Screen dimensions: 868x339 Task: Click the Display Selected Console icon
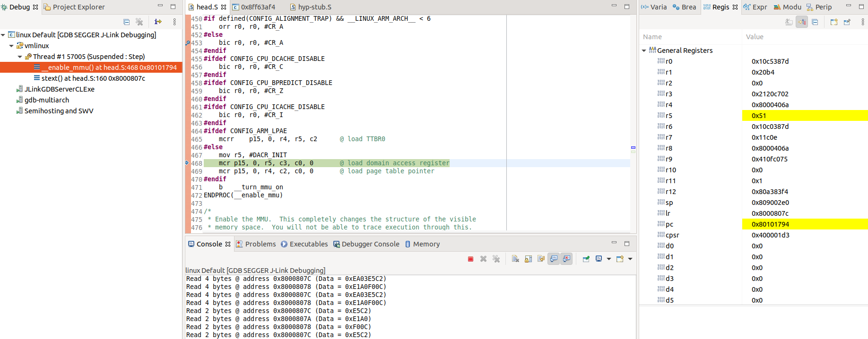pyautogui.click(x=599, y=259)
